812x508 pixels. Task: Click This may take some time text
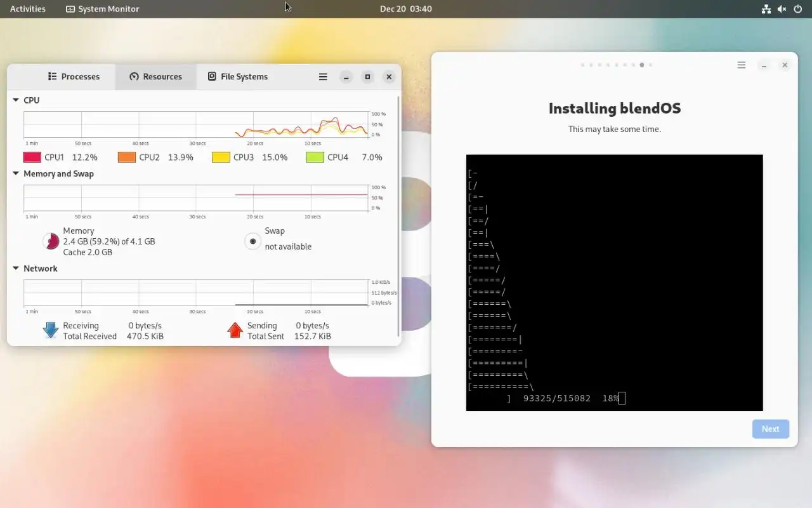tap(615, 129)
